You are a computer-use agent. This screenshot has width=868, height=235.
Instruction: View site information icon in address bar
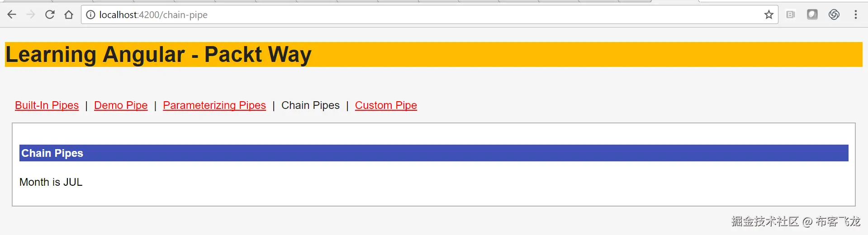click(x=90, y=15)
